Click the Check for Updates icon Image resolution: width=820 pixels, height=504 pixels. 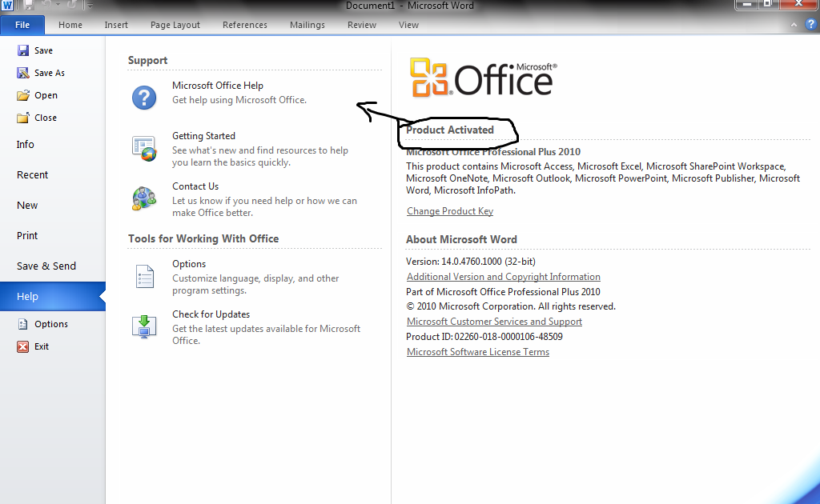pos(144,326)
